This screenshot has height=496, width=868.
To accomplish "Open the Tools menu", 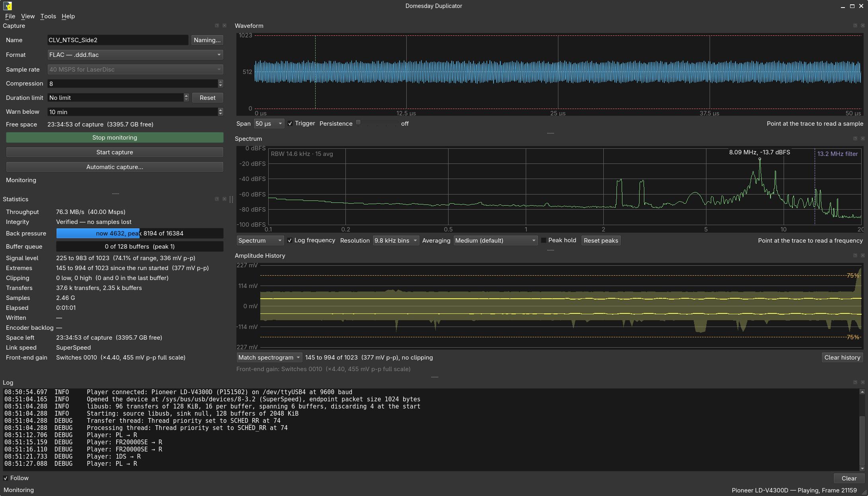I will pyautogui.click(x=48, y=16).
